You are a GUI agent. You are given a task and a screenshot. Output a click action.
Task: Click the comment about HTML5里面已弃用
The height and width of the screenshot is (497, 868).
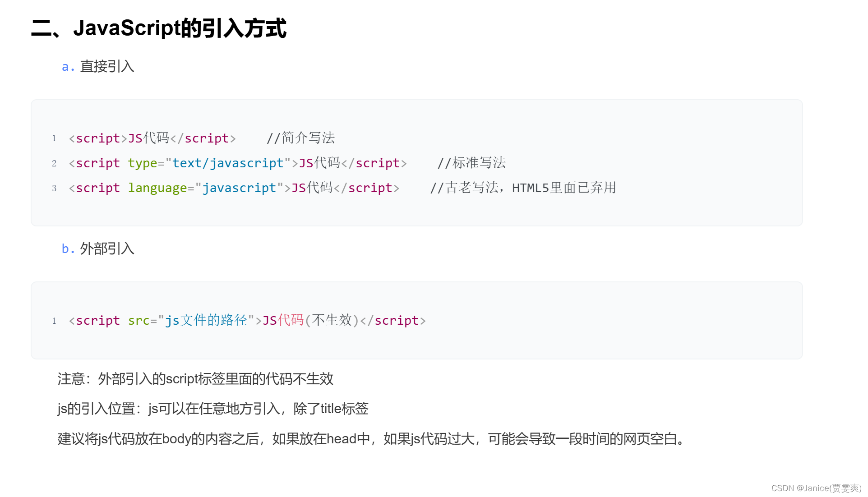523,188
